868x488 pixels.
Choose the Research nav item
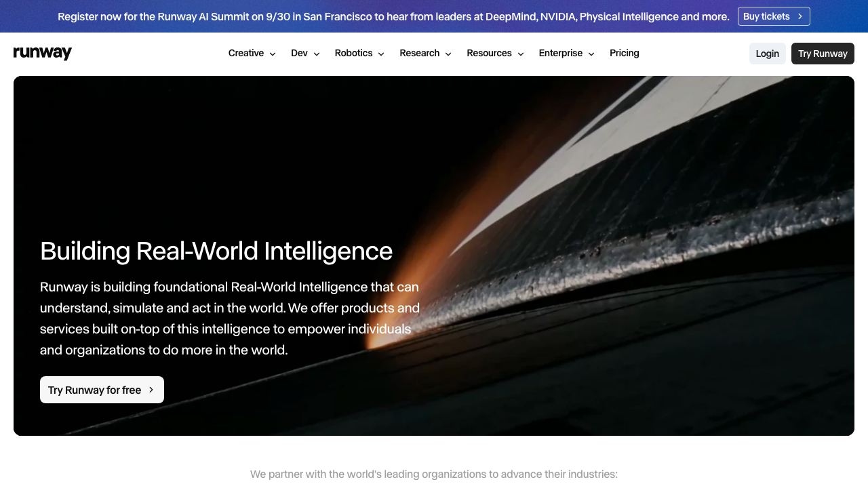coord(420,53)
